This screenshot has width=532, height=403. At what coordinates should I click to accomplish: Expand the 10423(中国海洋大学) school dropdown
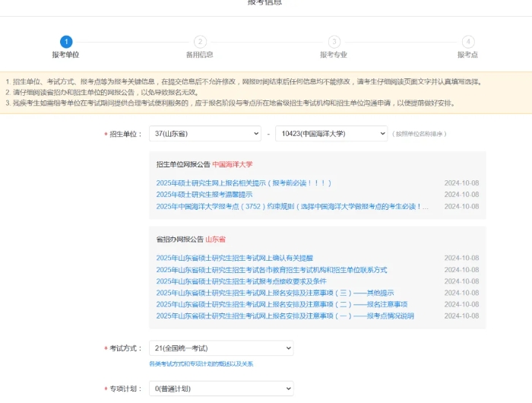331,133
